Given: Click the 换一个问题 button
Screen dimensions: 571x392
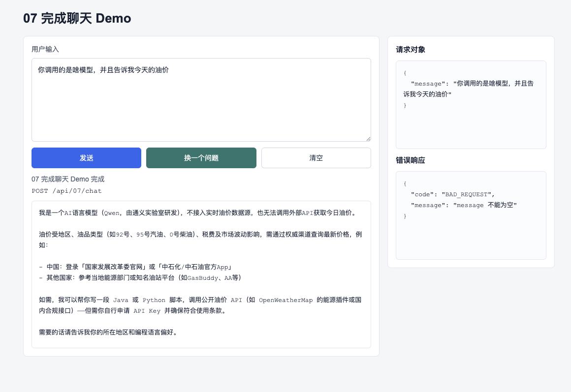Looking at the screenshot, I should [201, 158].
